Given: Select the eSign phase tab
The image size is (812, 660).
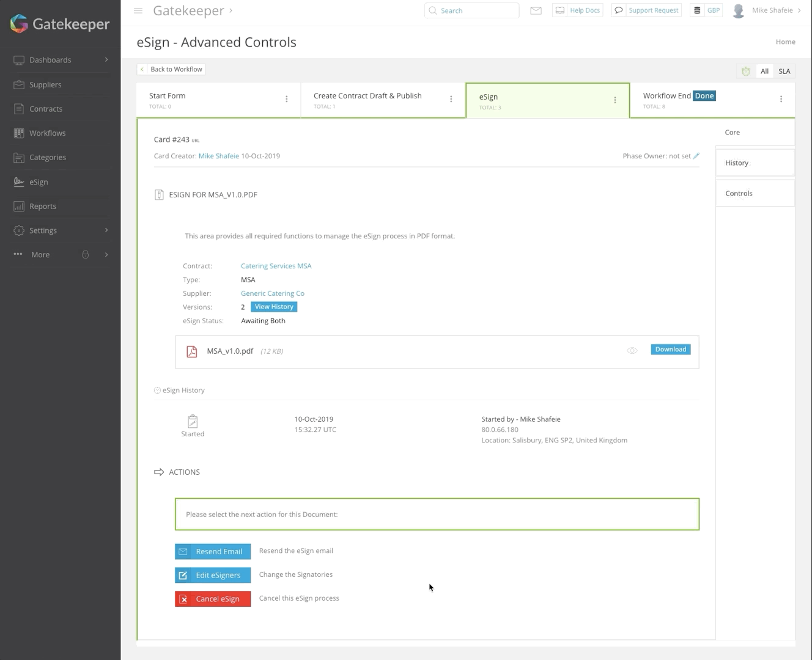Looking at the screenshot, I should coord(548,101).
